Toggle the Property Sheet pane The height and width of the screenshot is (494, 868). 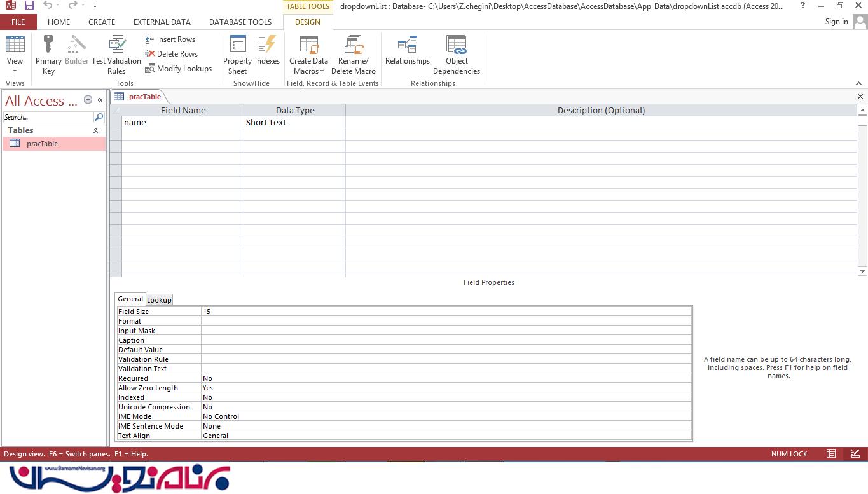click(x=237, y=54)
